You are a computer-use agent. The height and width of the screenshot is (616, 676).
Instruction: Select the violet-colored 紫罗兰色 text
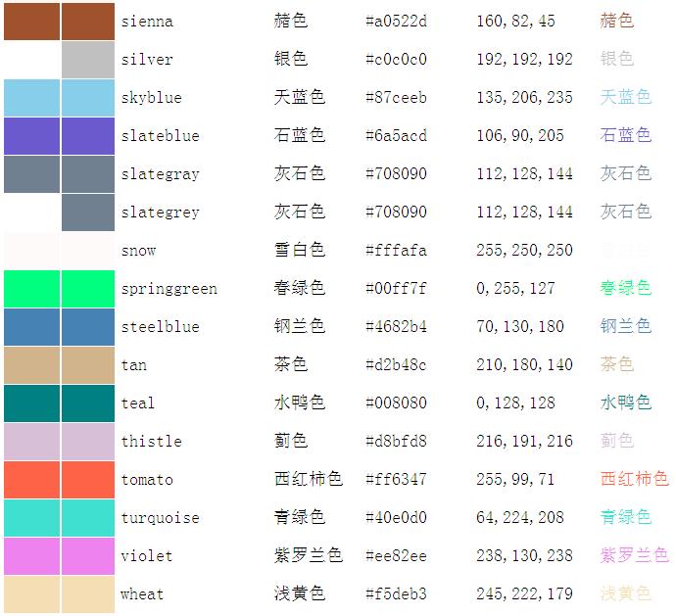click(x=635, y=555)
